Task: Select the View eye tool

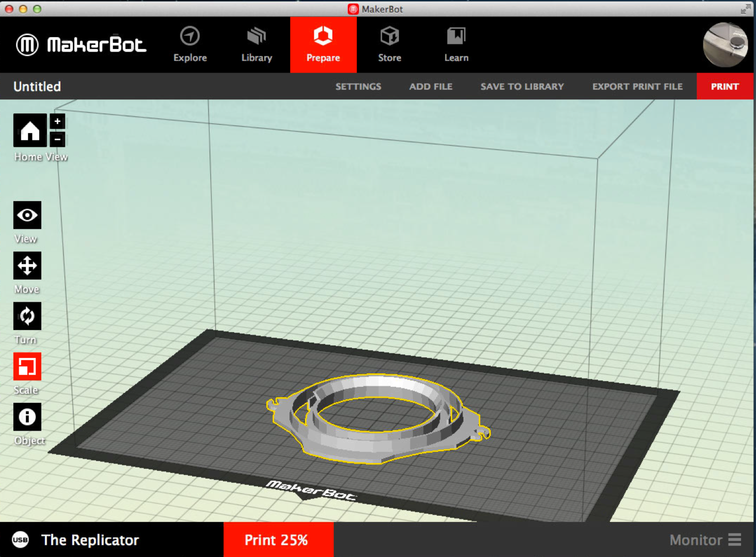Action: point(27,215)
